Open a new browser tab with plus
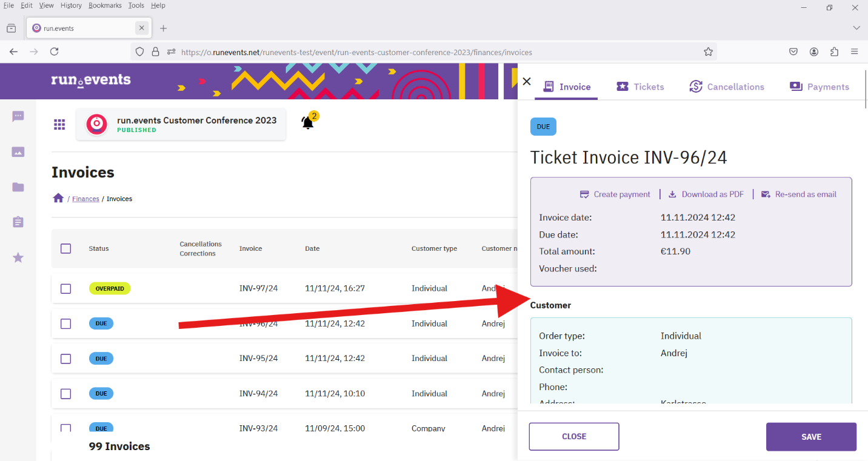This screenshot has width=868, height=461. click(x=163, y=28)
